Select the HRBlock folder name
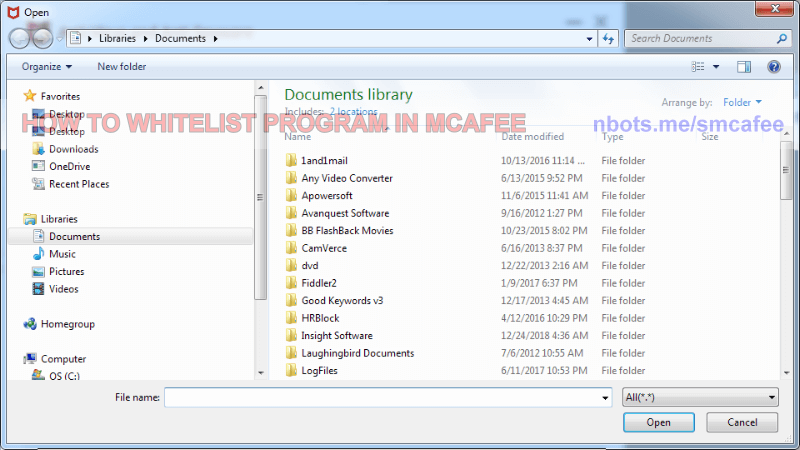 tap(320, 318)
